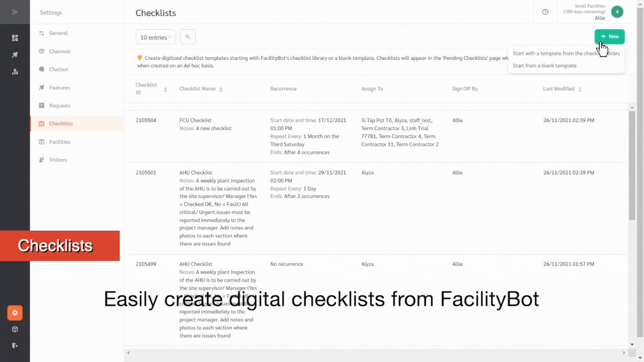Click 'Allie' sign-off in row 2105499
This screenshot has height=362, width=644.
(457, 264)
